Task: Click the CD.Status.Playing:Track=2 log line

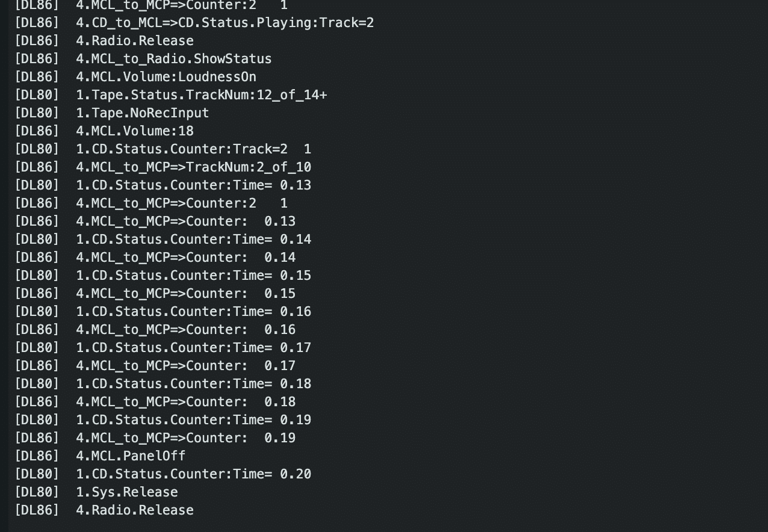Action: (194, 23)
